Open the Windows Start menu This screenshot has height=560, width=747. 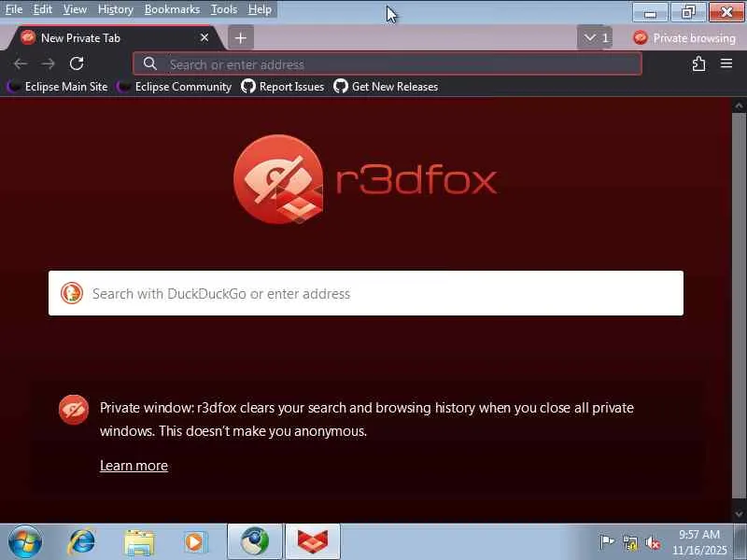[25, 542]
